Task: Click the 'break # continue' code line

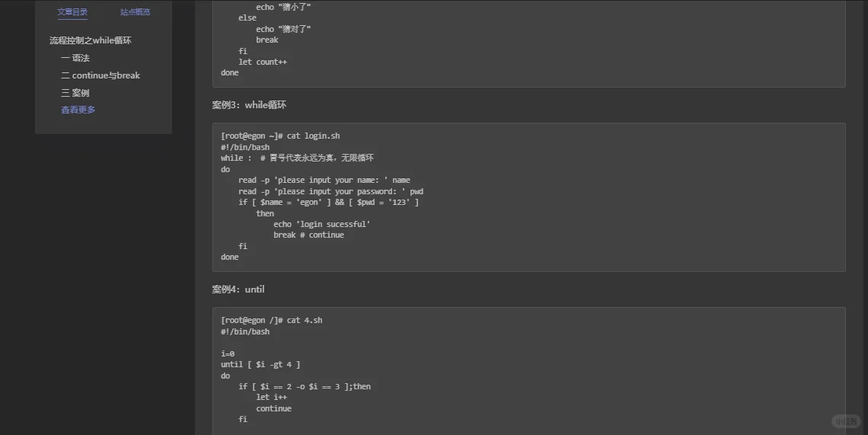Action: click(x=309, y=235)
